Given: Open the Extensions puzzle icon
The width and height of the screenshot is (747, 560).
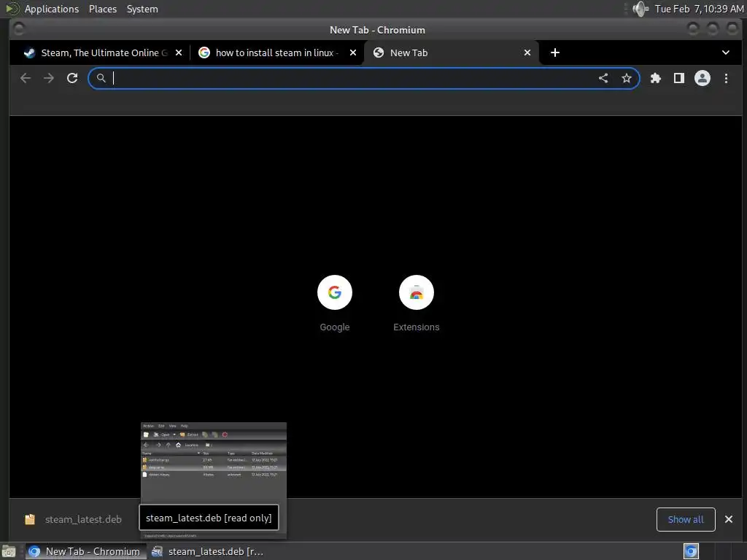Looking at the screenshot, I should point(656,78).
